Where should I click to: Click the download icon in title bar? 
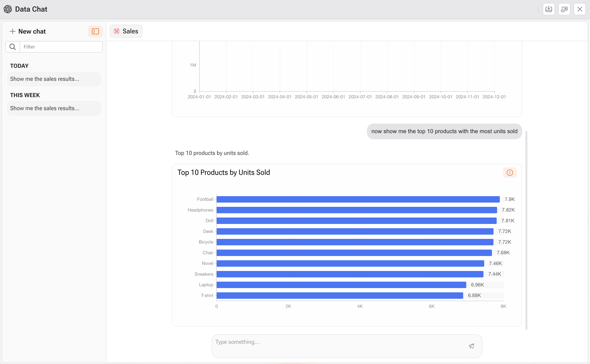coord(549,9)
